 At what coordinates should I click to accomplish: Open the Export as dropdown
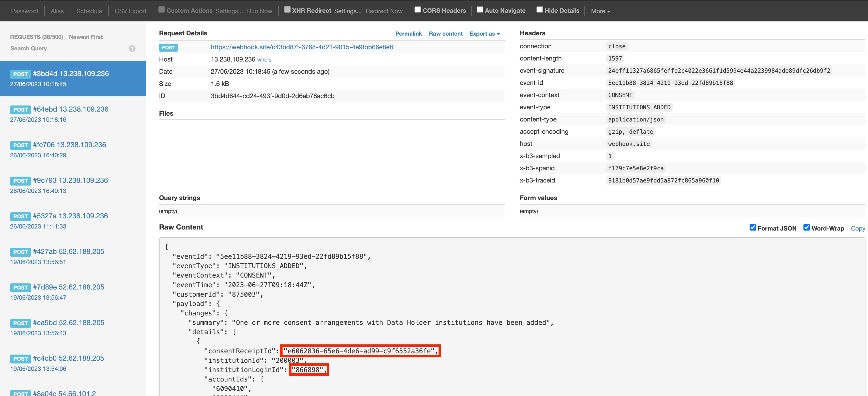click(x=485, y=34)
